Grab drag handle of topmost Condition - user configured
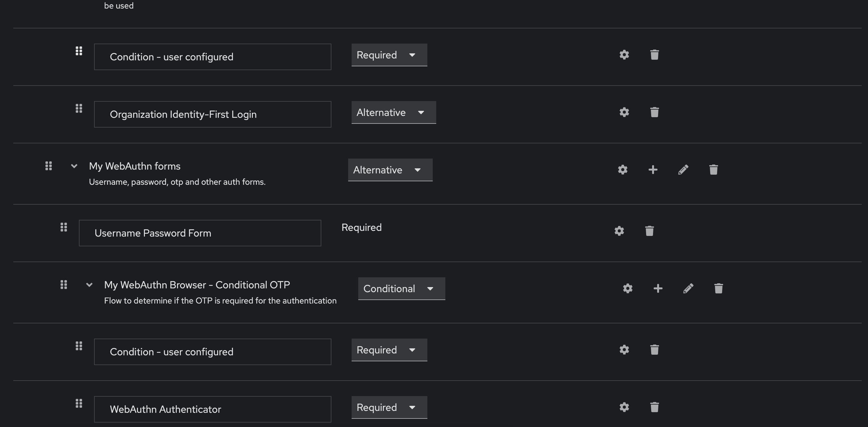The image size is (868, 427). tap(79, 51)
